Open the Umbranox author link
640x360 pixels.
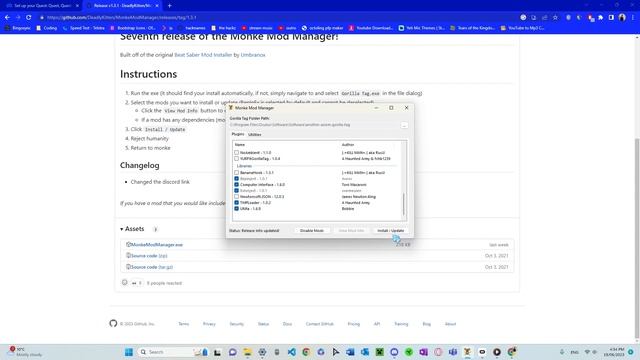(253, 55)
